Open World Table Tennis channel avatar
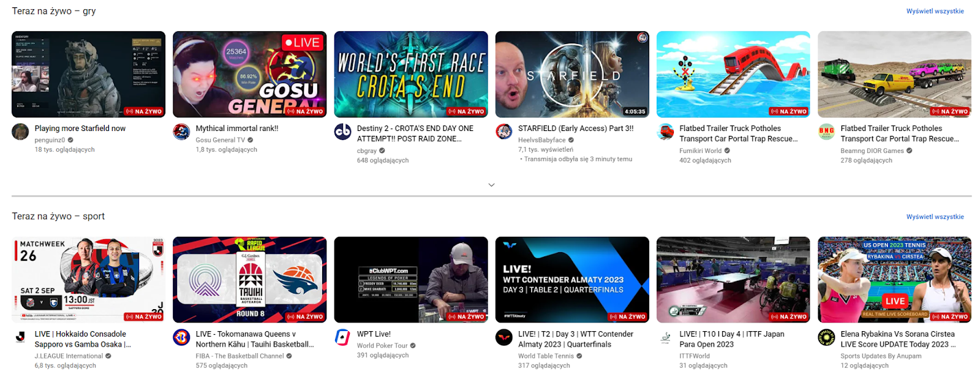980x377 pixels. [x=503, y=337]
